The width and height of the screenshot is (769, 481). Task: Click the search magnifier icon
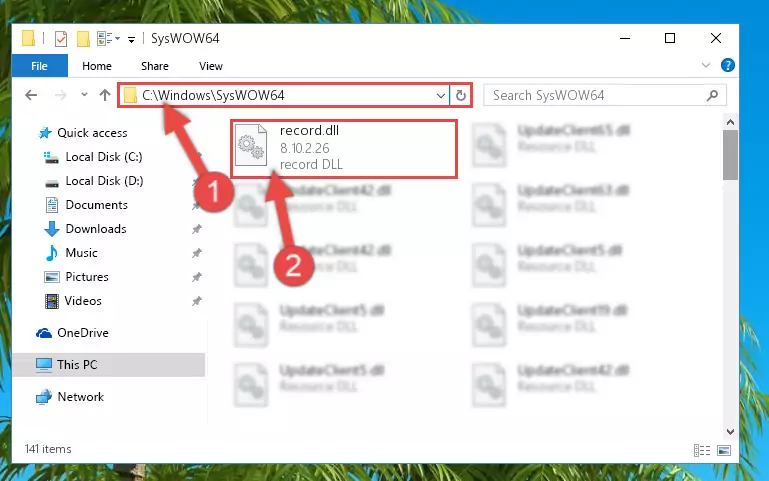712,95
